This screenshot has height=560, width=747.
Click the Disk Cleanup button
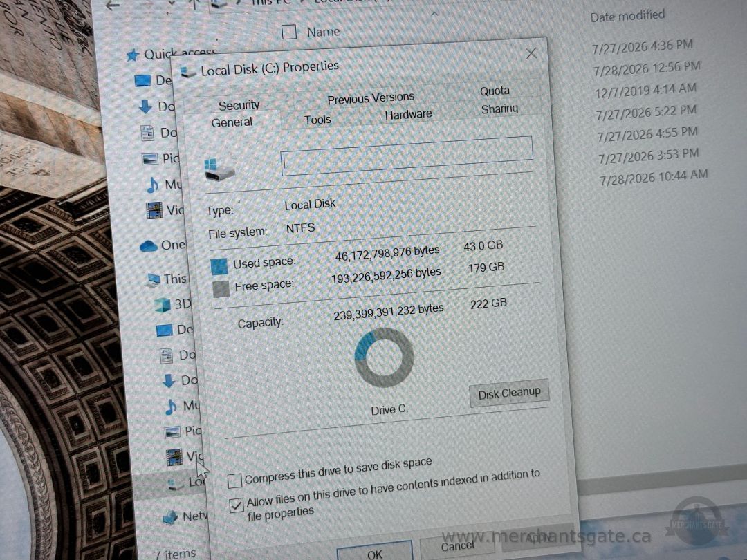click(509, 393)
